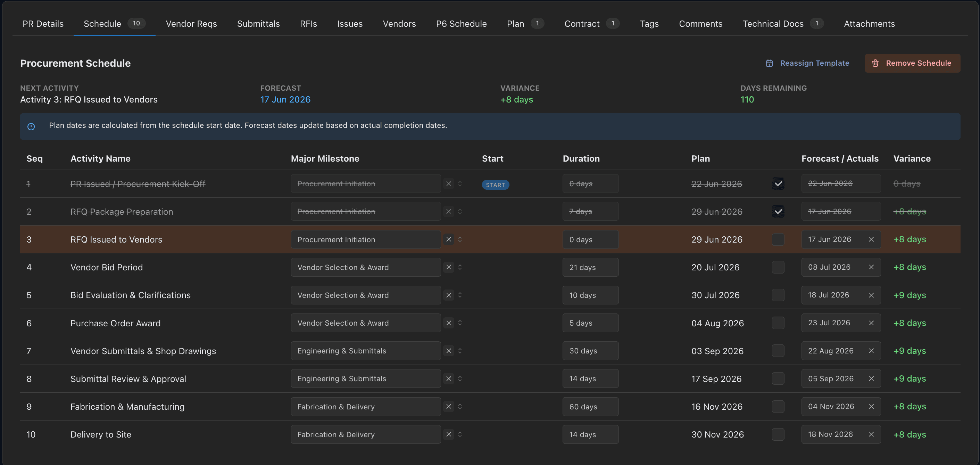
Task: Open the Vendor Reqs tab
Action: 191,24
